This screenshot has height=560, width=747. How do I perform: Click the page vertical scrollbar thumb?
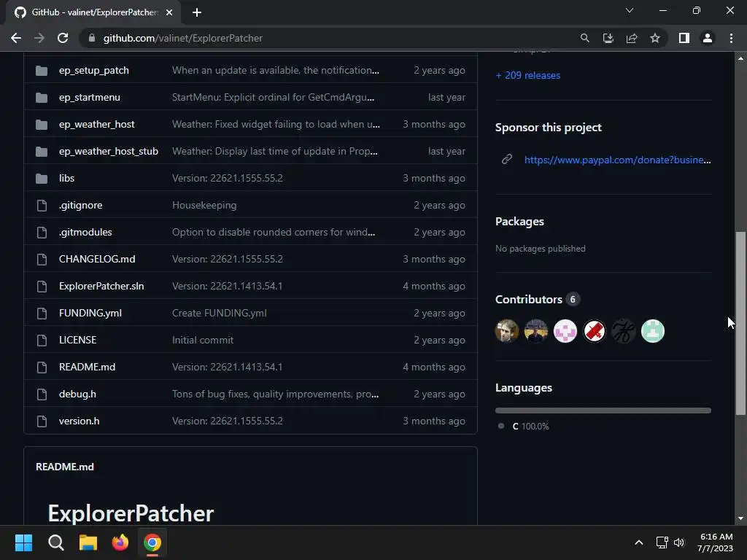point(740,323)
